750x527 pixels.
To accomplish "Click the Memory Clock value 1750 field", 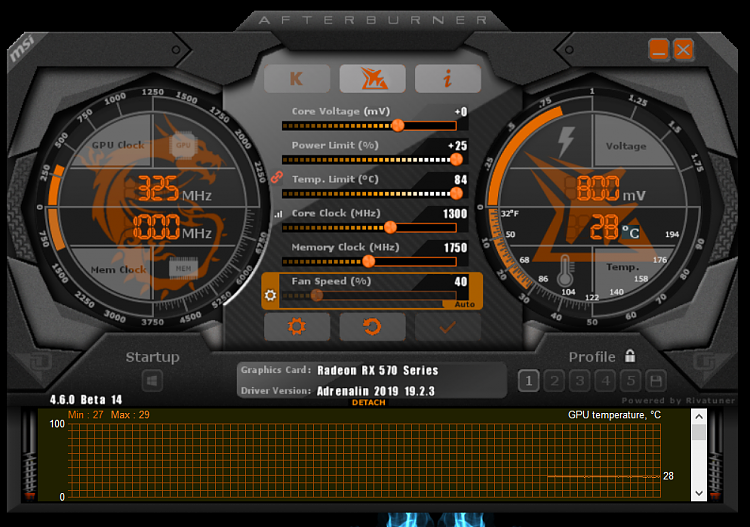I will [455, 248].
